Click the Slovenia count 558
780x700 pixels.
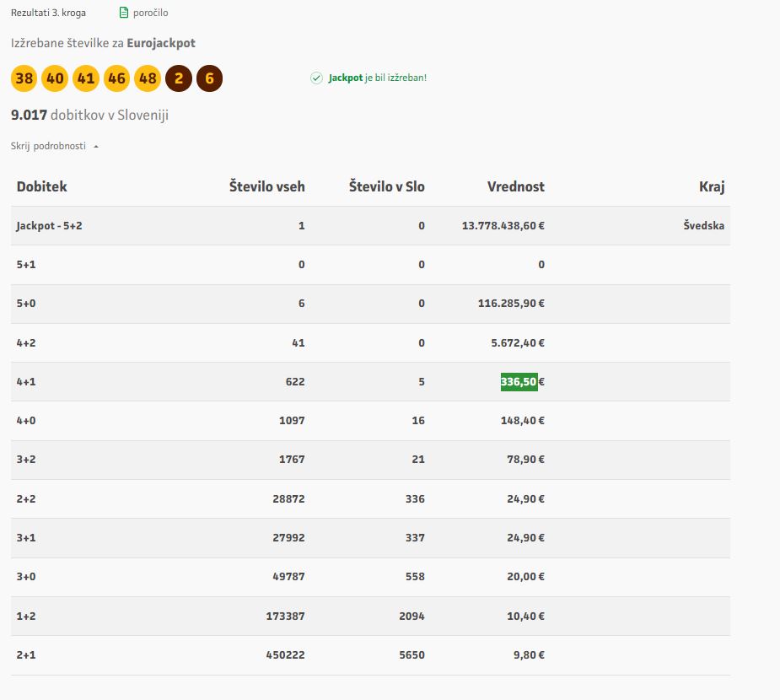point(415,577)
